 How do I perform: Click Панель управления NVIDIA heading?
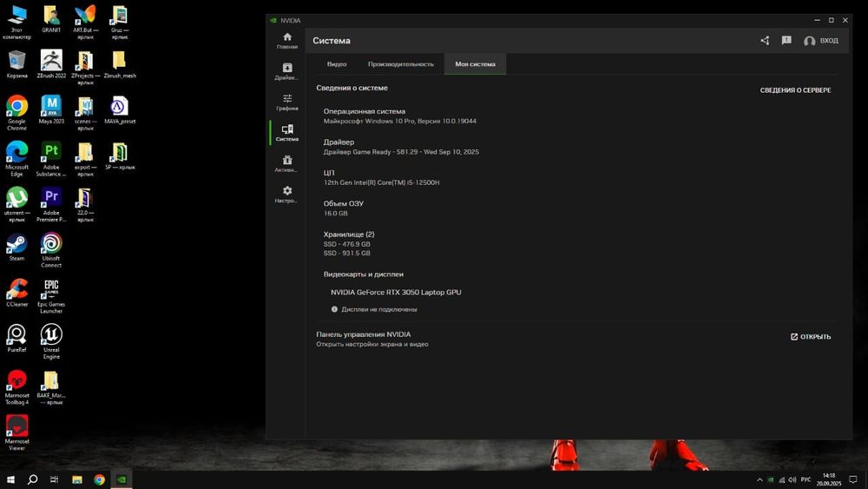tap(363, 334)
